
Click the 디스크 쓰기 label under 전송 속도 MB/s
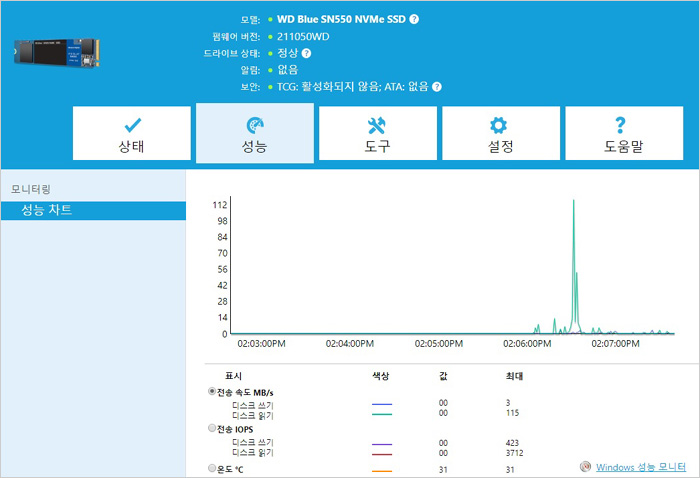click(253, 405)
